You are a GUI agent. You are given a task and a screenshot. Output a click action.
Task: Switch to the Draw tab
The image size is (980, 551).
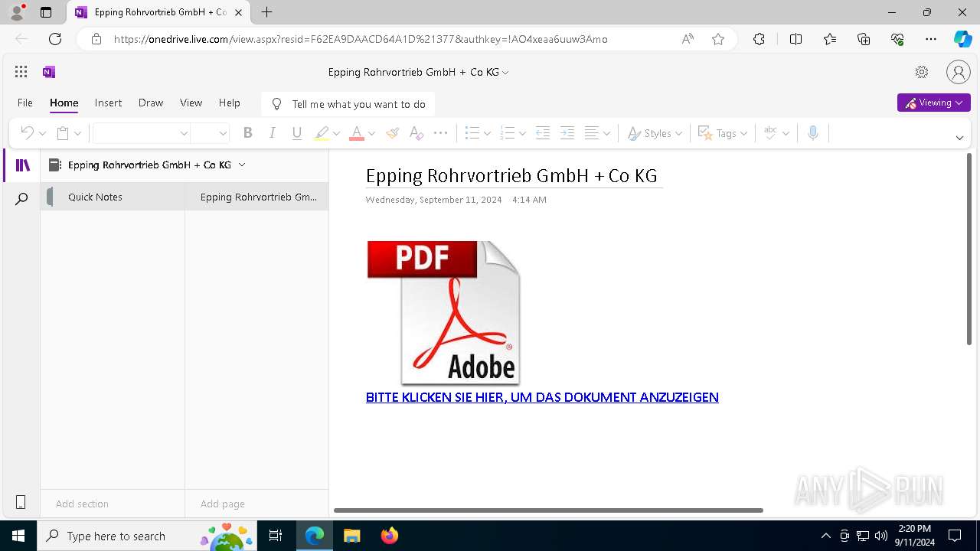[151, 103]
